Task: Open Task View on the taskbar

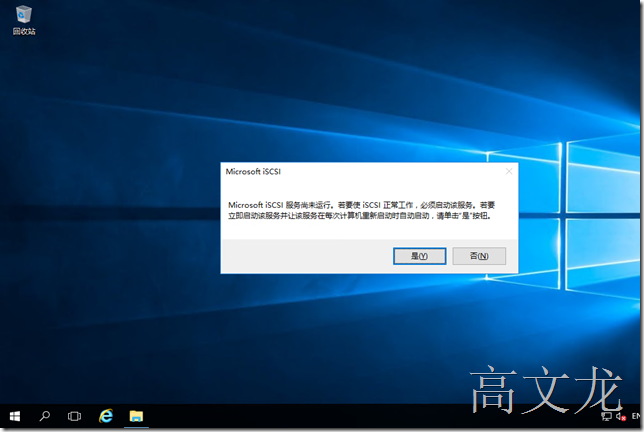Action: tap(74, 416)
